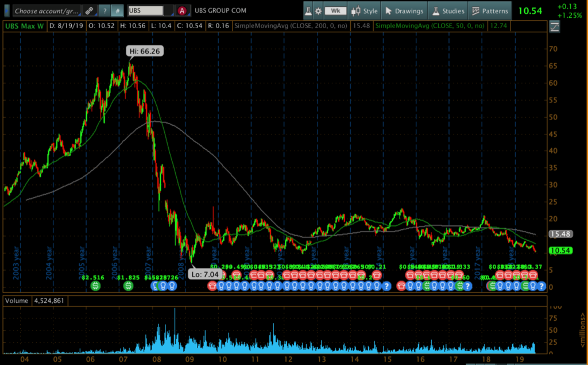Open the Studies menu
This screenshot has width=588, height=365.
pyautogui.click(x=448, y=11)
